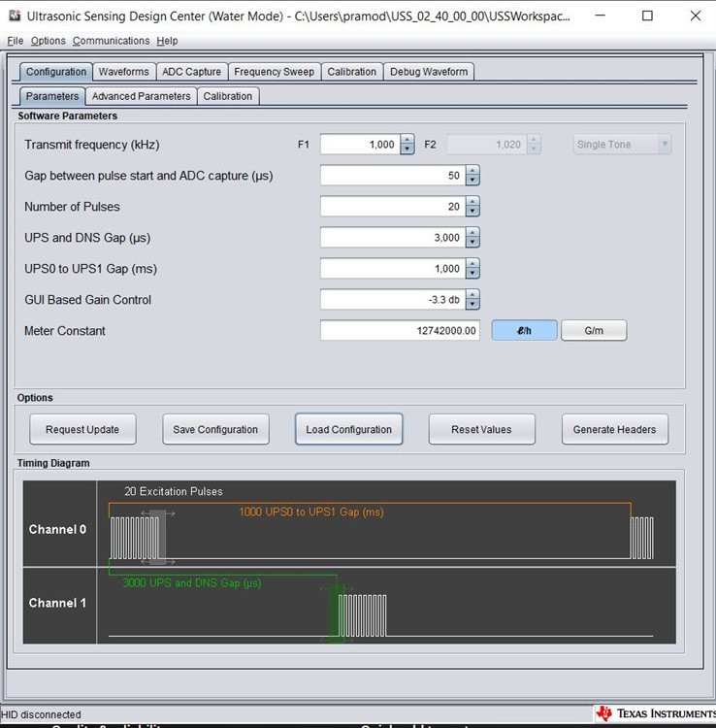Click the Meter Constant input field
This screenshot has height=728, width=716.
[400, 331]
